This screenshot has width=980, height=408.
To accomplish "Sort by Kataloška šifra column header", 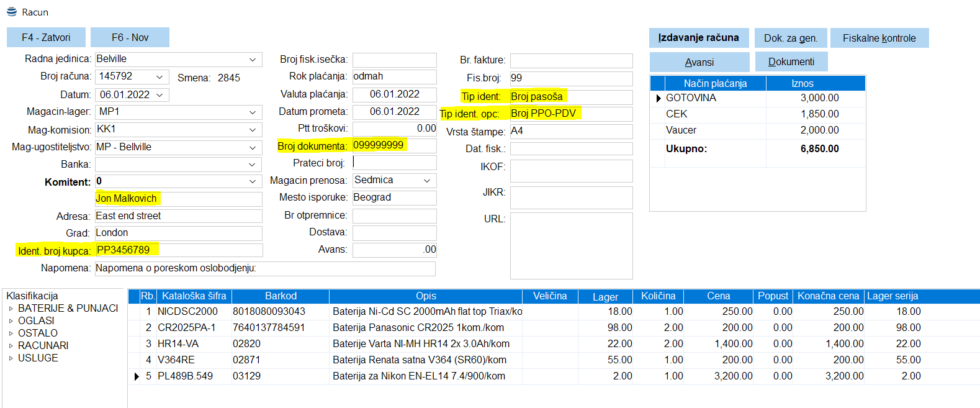I will (194, 296).
